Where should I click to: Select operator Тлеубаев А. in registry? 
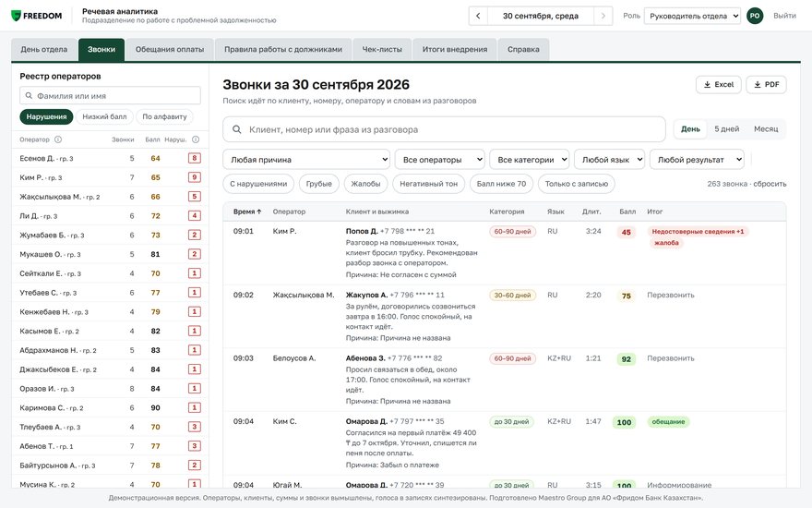(110, 427)
